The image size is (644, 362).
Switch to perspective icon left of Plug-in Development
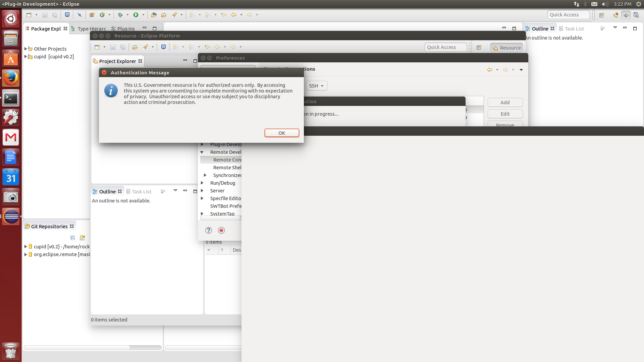[616, 15]
